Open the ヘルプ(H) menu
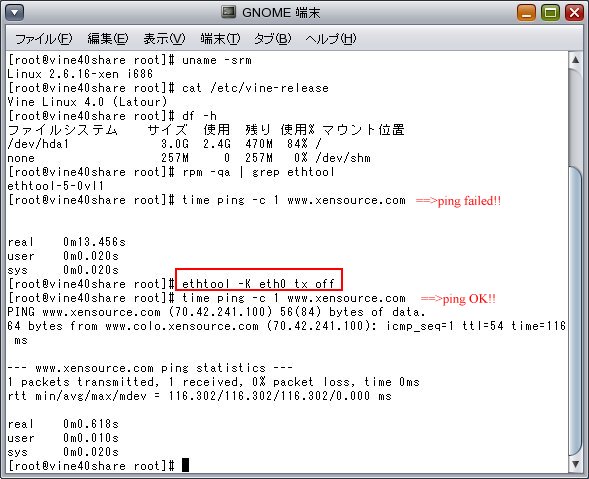This screenshot has height=479, width=589. pyautogui.click(x=331, y=39)
